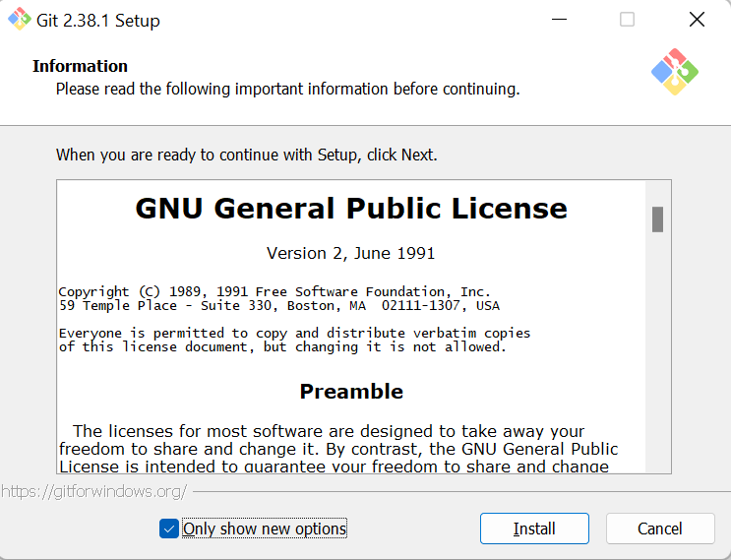This screenshot has height=560, width=731.
Task: Click the Free Software Foundation copyright line
Action: [274, 291]
